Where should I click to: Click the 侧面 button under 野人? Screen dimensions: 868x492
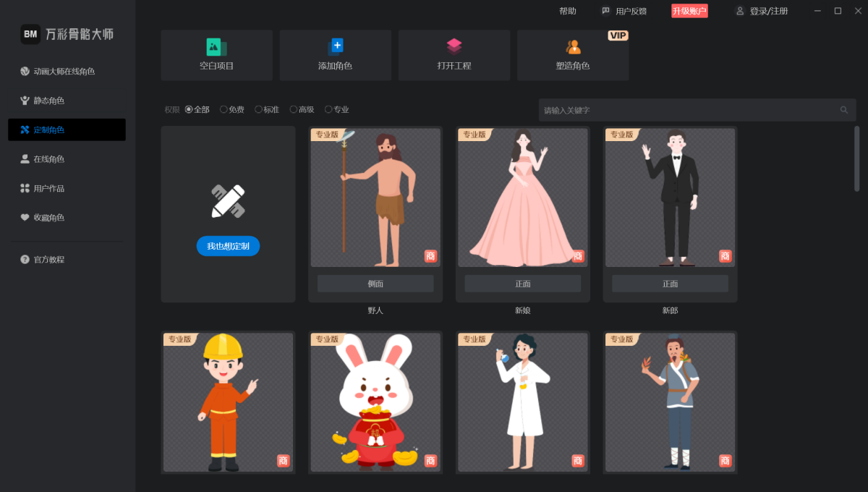point(375,284)
